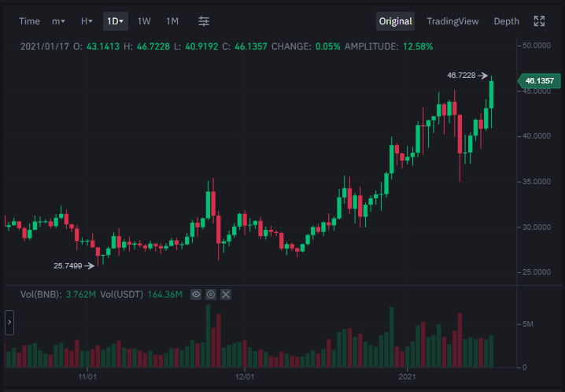Click the 35.0000 price axis label

(537, 182)
